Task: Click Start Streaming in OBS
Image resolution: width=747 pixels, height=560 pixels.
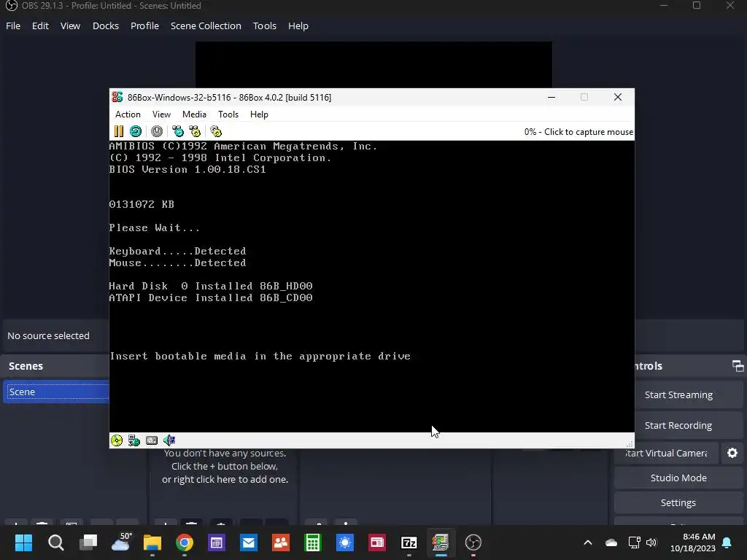Action: [678, 394]
